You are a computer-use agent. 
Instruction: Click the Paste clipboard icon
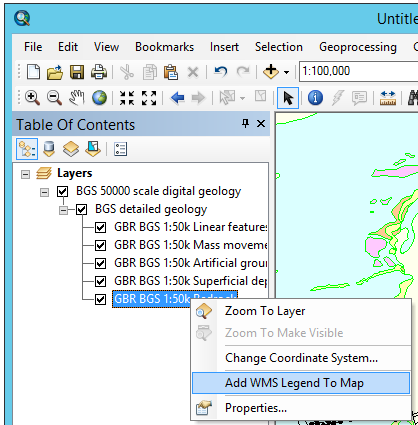pos(171,72)
